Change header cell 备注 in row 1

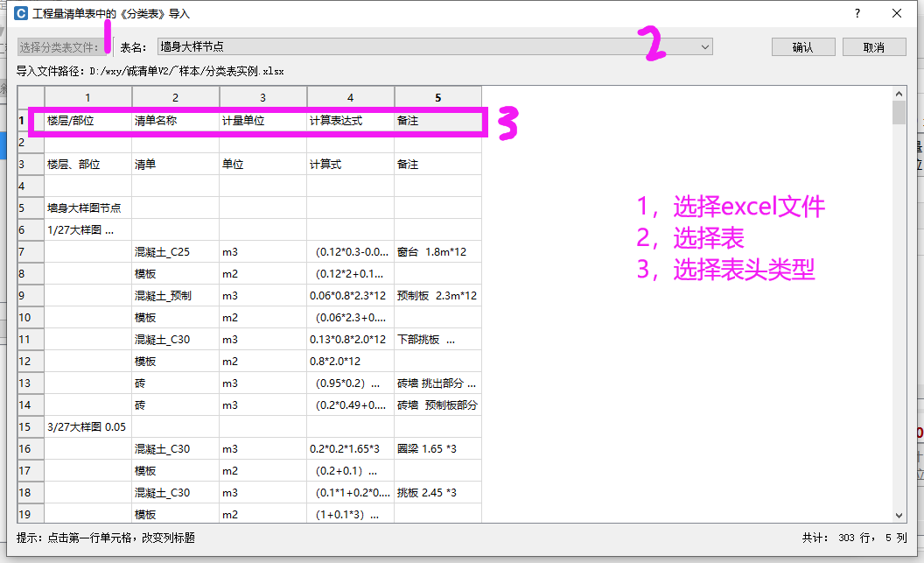coord(437,120)
